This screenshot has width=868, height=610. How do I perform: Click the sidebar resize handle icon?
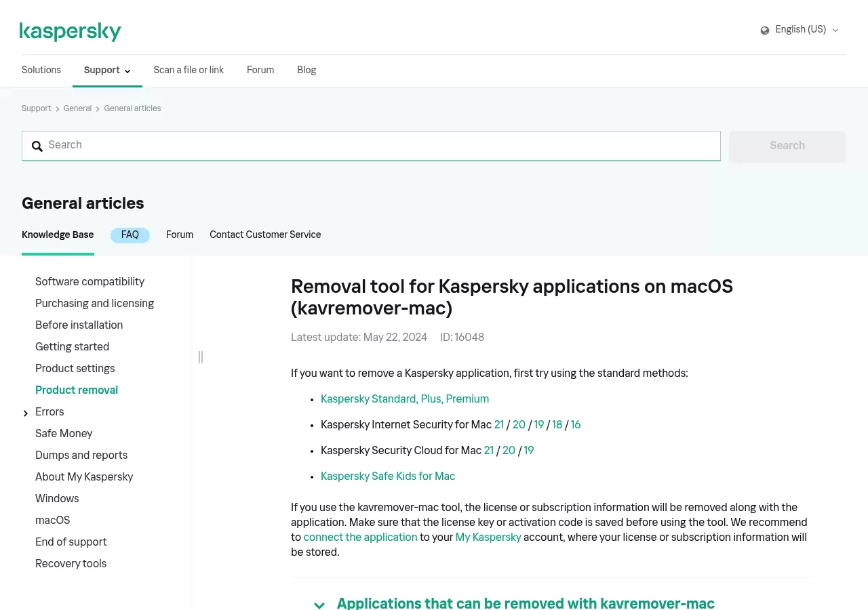[x=201, y=357]
